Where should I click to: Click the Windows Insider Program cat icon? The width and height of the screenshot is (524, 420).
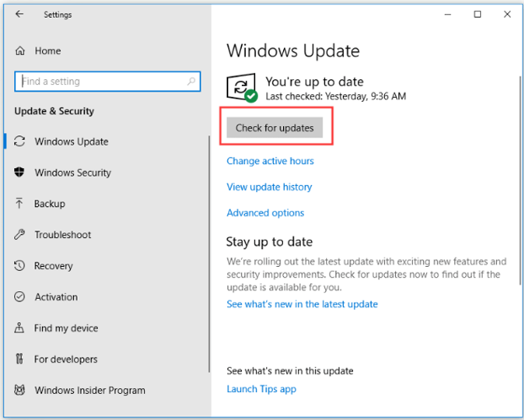19,390
